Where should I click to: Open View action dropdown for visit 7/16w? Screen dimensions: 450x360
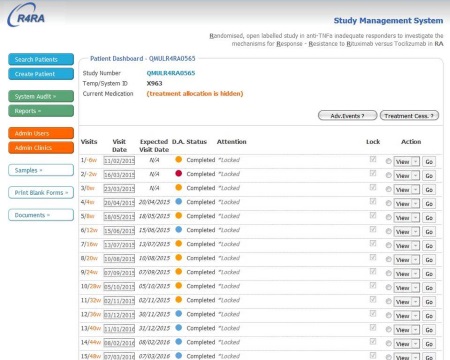coord(406,246)
